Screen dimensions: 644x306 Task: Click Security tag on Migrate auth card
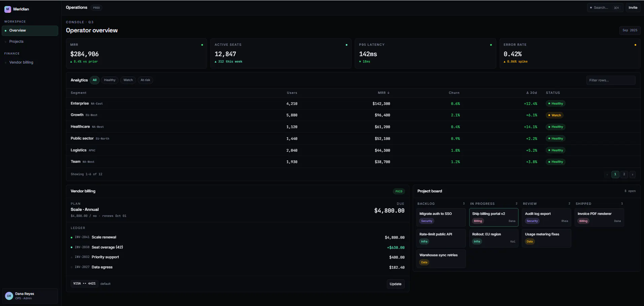(x=427, y=221)
